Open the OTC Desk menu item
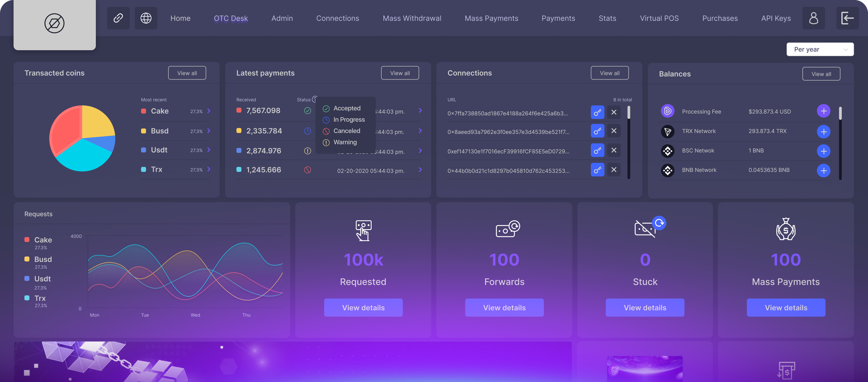868x382 pixels. pyautogui.click(x=231, y=18)
